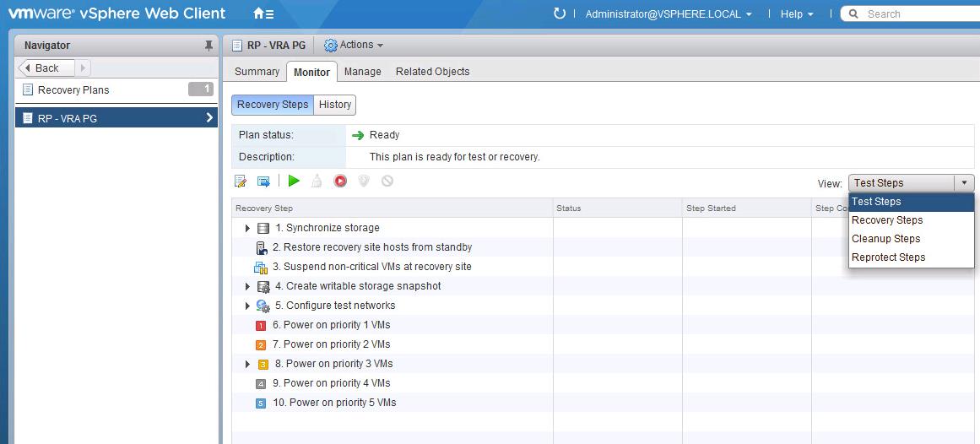Viewport: 980px width, 444px height.
Task: Open the View dropdown arrow
Action: pos(964,182)
